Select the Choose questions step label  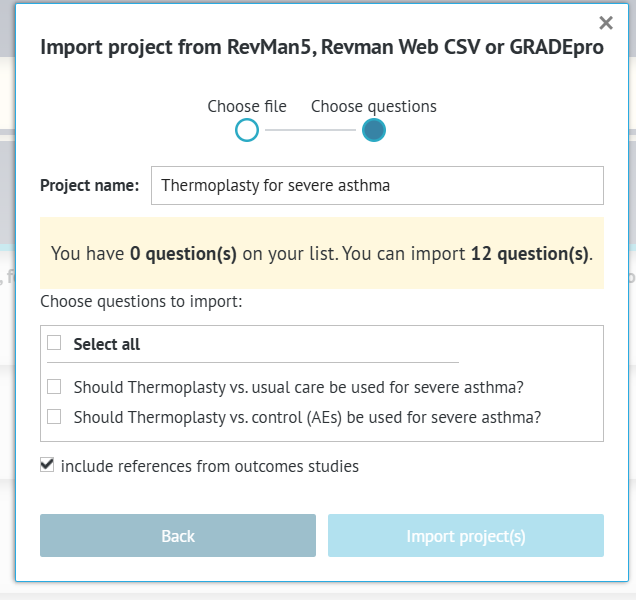[x=374, y=107]
